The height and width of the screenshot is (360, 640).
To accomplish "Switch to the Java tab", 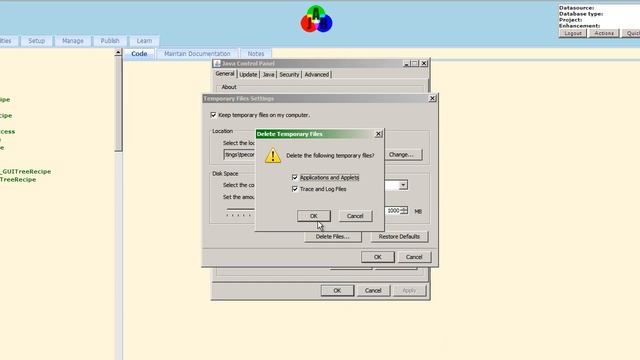I will 268,75.
